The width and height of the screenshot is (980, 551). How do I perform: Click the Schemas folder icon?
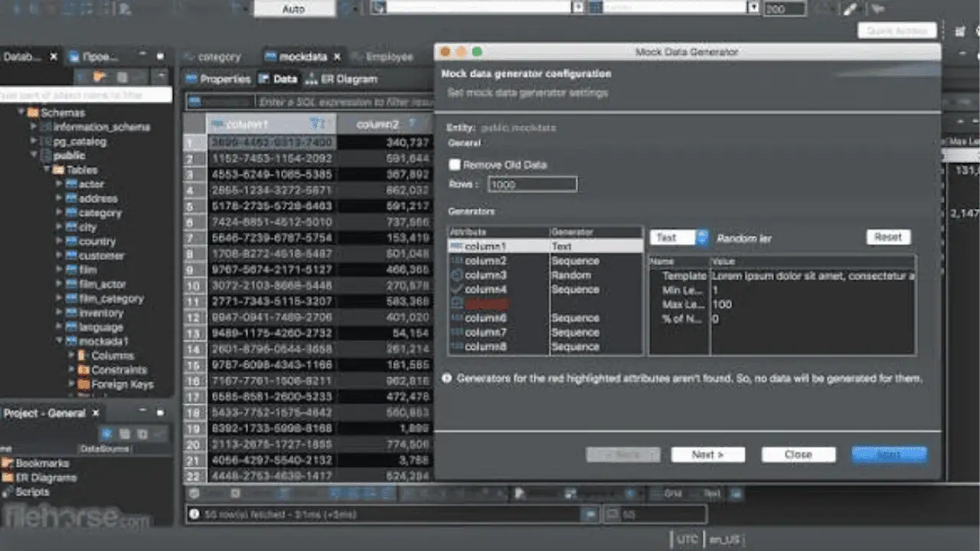33,112
